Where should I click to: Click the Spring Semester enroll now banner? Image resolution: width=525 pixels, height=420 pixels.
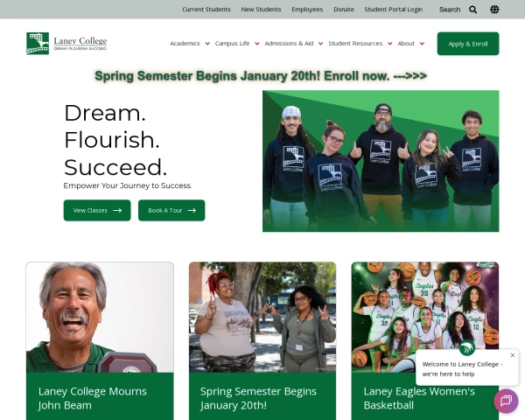pyautogui.click(x=261, y=76)
